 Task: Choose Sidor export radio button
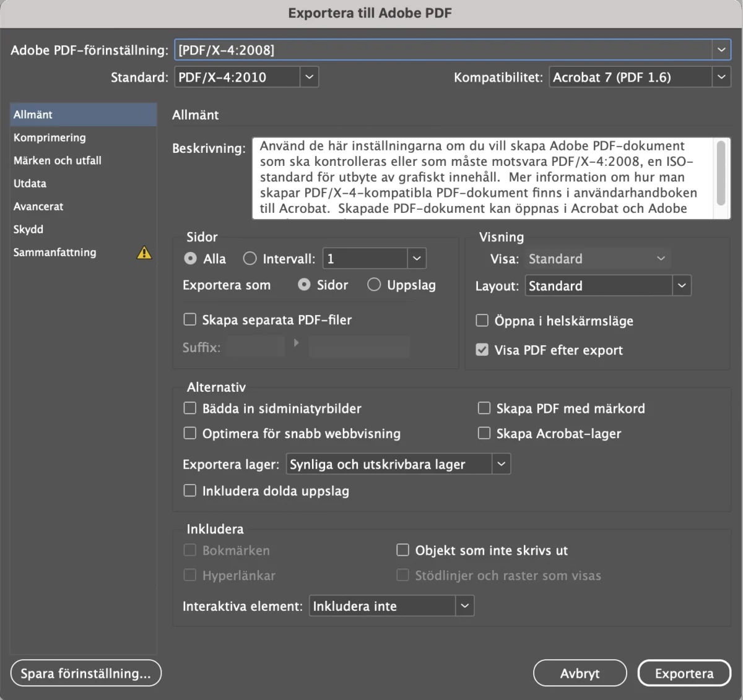(x=304, y=285)
